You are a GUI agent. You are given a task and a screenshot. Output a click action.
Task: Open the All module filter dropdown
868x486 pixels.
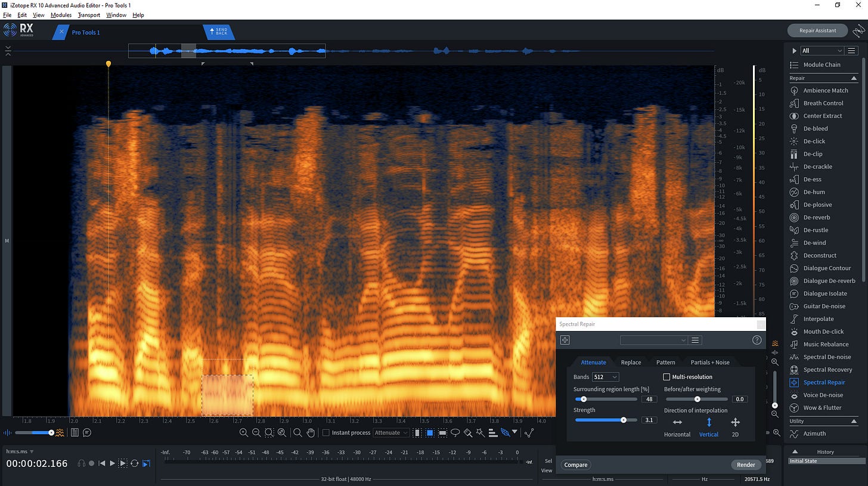[821, 51]
